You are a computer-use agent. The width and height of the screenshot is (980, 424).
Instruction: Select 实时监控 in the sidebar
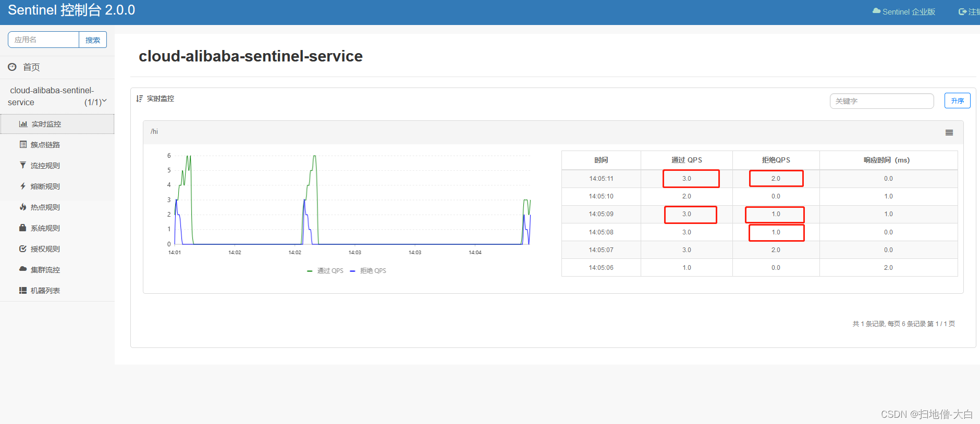(57, 124)
